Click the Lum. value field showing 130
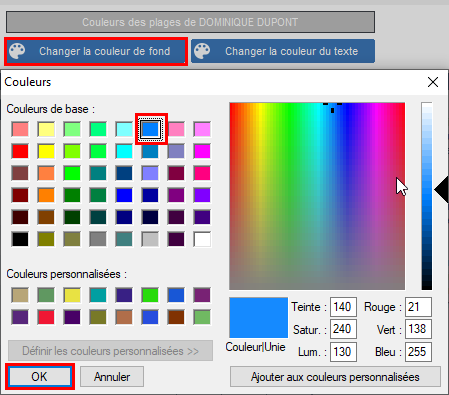The image size is (449, 395). click(x=343, y=352)
